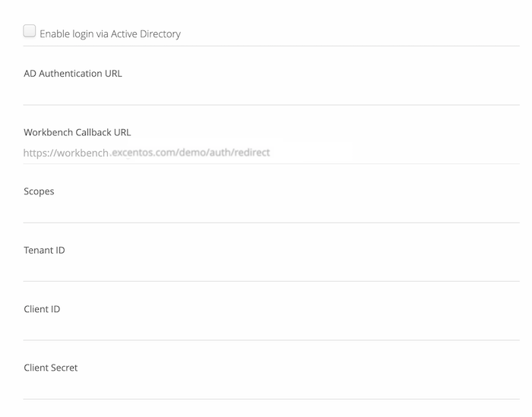Click the underline beneath the Client Secret field

(271, 399)
